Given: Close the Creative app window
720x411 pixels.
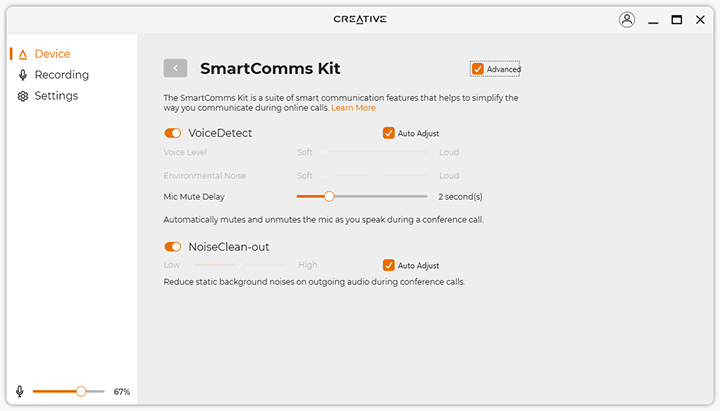Looking at the screenshot, I should 700,19.
